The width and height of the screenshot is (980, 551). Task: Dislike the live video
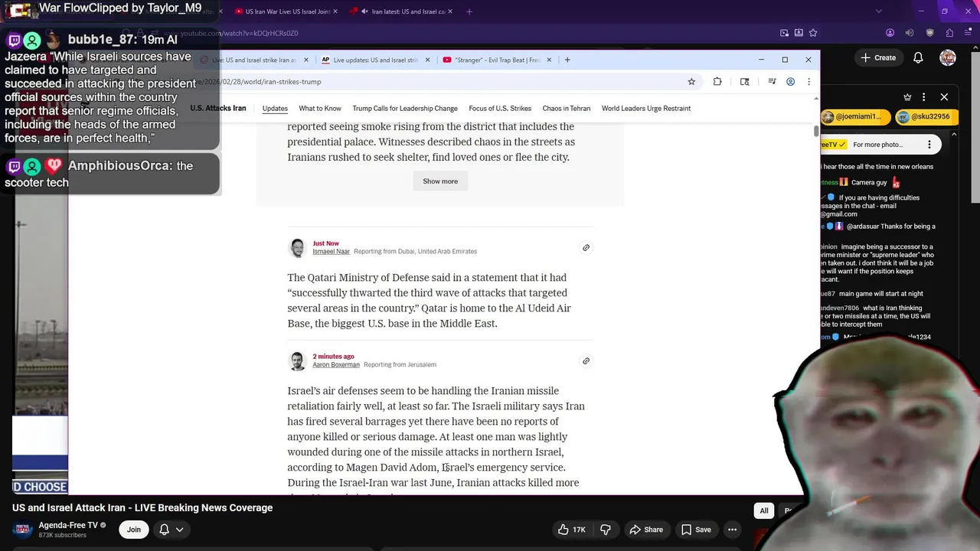(x=606, y=530)
